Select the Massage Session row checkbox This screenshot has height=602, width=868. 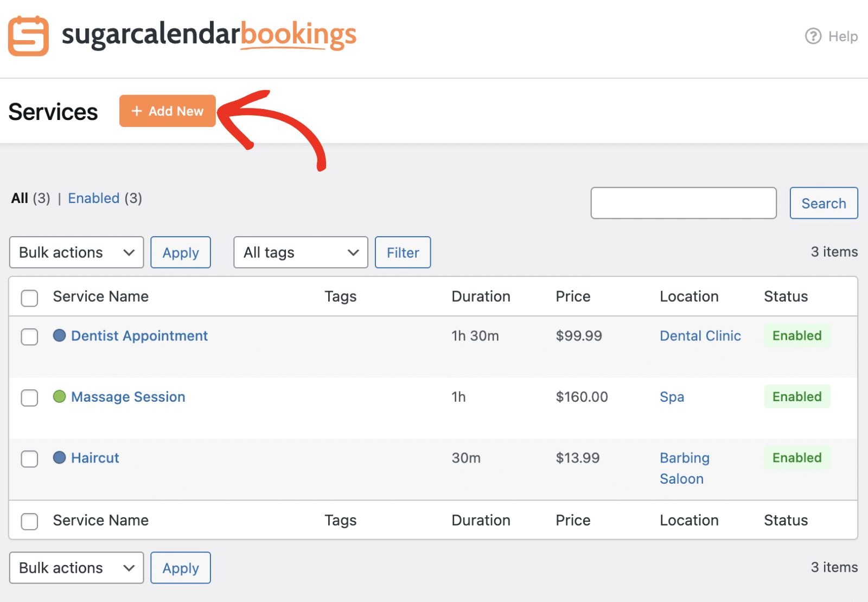tap(29, 398)
